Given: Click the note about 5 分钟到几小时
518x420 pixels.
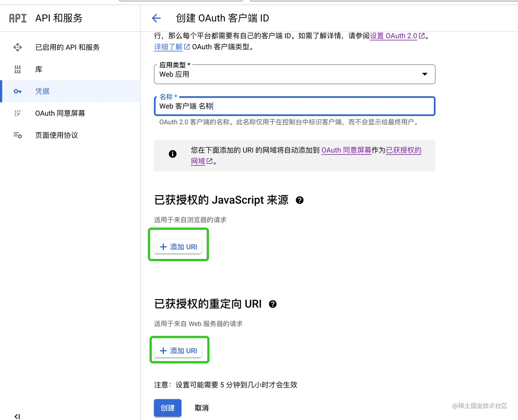Looking at the screenshot, I should point(226,385).
